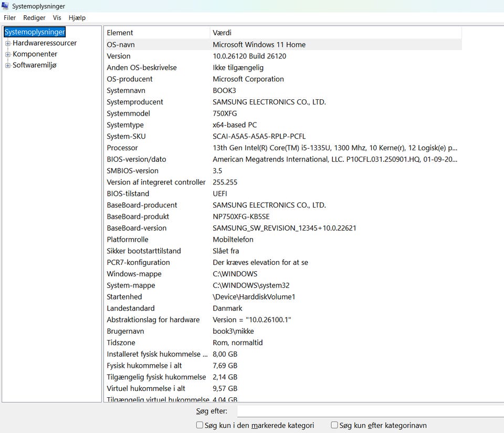Screen dimensions: 504x433
Task: Select Softwaremiljø in the tree
Action: 35,65
